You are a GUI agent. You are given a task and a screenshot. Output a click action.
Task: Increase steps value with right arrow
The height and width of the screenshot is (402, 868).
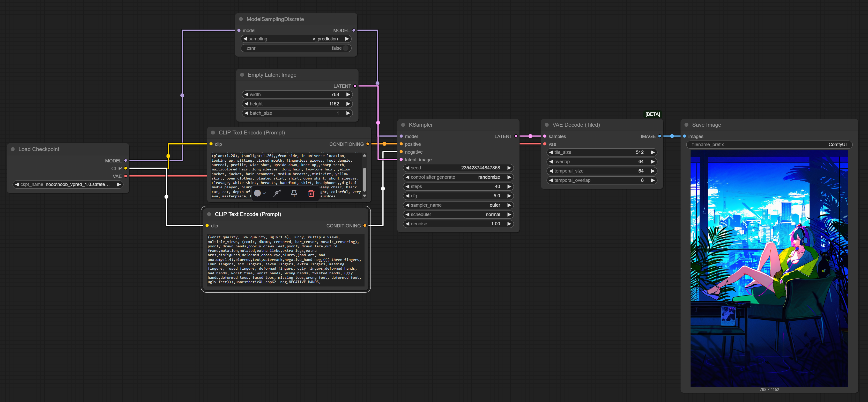pyautogui.click(x=509, y=186)
